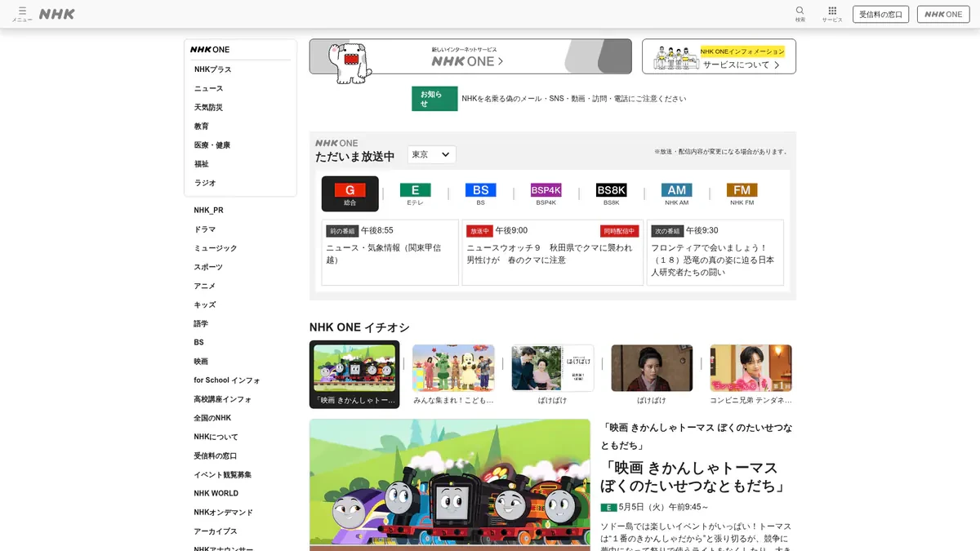Read the fake NHK mail warning notice
The image size is (980, 551).
[x=573, y=99]
